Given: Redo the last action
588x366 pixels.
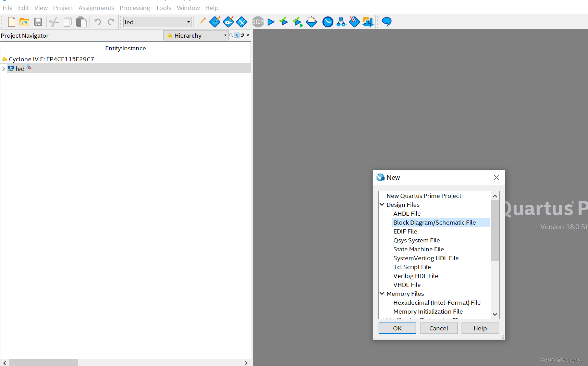Looking at the screenshot, I should pos(111,22).
